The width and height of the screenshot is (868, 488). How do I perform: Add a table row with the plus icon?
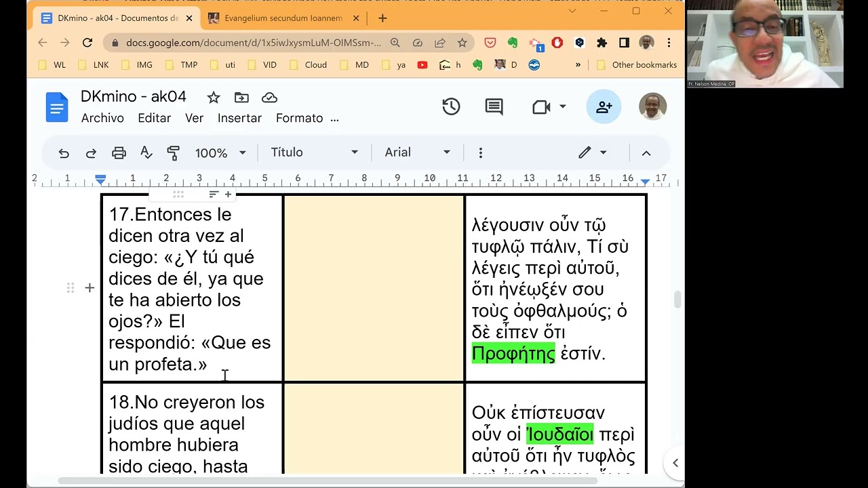(x=90, y=288)
